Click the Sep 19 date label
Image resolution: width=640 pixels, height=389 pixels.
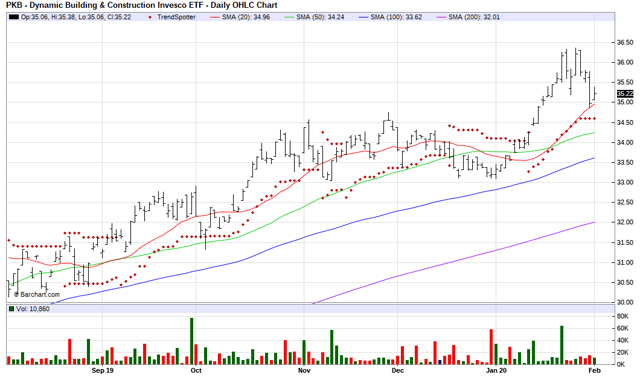tap(102, 371)
